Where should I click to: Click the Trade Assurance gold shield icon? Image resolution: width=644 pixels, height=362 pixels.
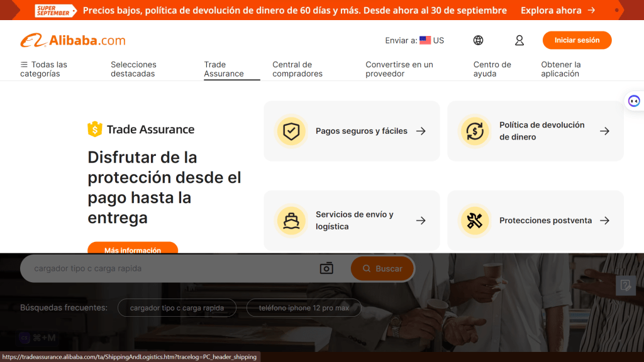click(95, 129)
